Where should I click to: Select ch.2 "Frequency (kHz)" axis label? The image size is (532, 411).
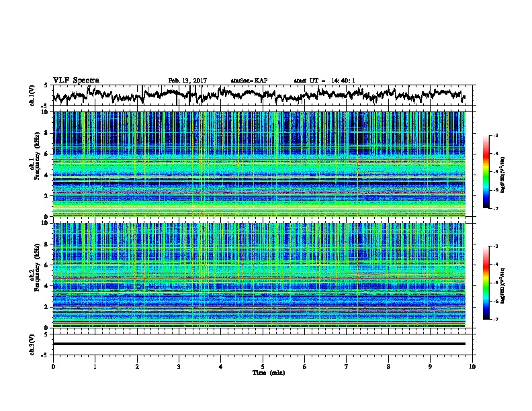(x=37, y=267)
